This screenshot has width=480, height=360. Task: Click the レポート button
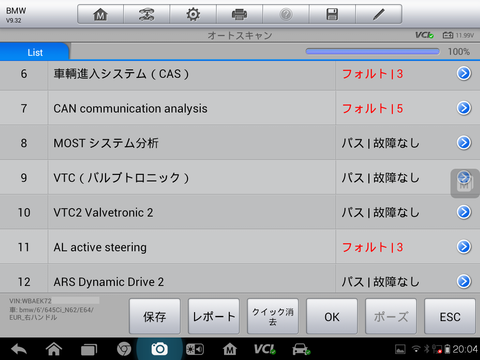(x=214, y=316)
